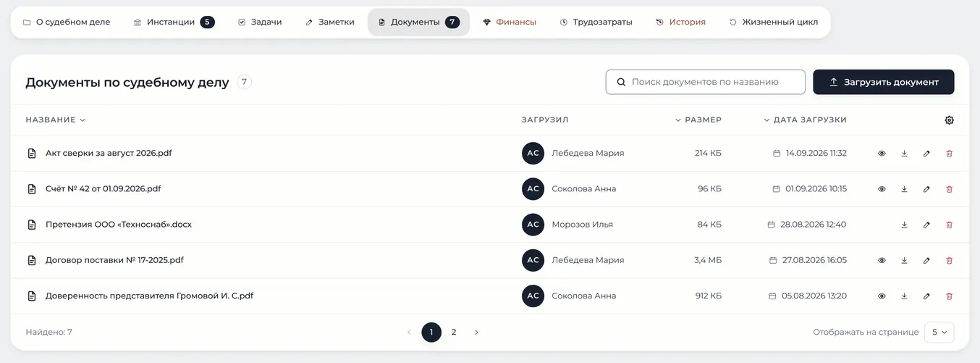
Task: Preview Счёт № 42 от 01.09.2026.pdf
Action: (882, 189)
